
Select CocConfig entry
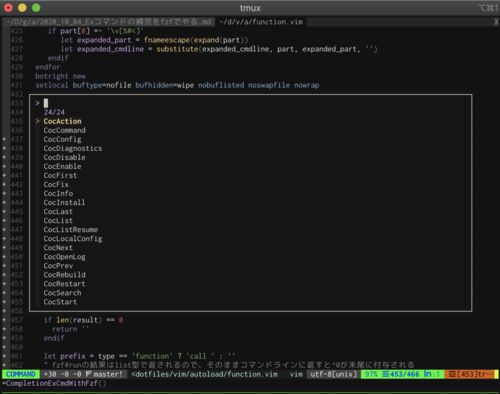pyautogui.click(x=62, y=139)
